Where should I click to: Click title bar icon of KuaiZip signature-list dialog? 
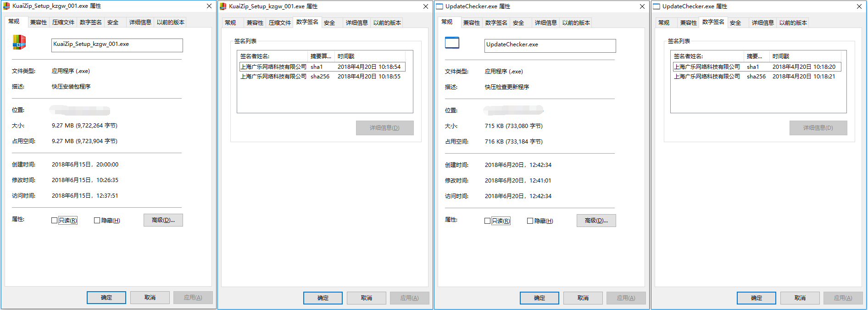pos(223,6)
